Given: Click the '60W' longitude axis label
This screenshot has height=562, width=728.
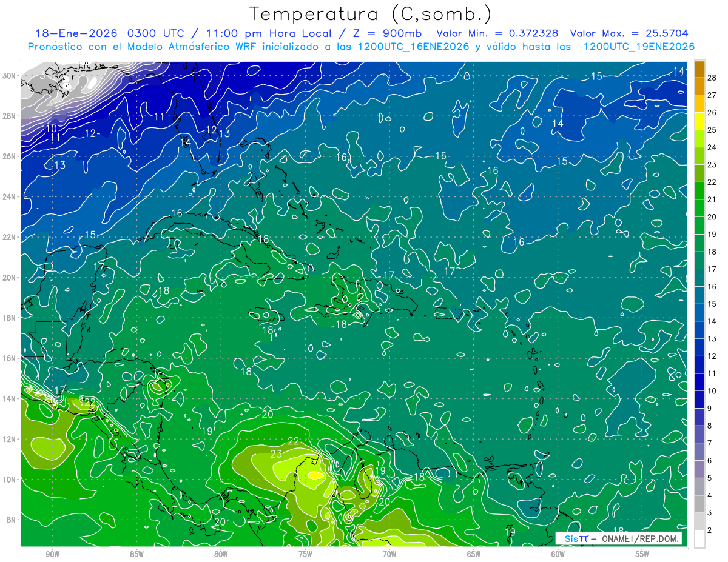Looking at the screenshot, I should point(558,554).
